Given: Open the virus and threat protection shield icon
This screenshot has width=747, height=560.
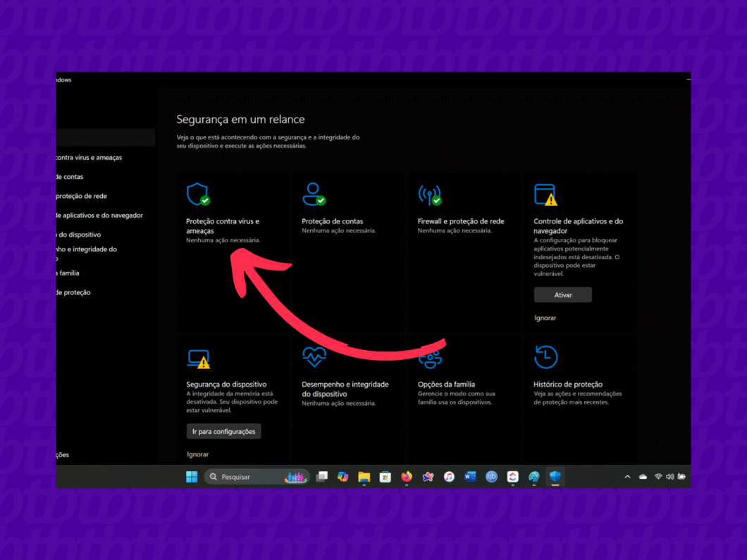Looking at the screenshot, I should (198, 194).
